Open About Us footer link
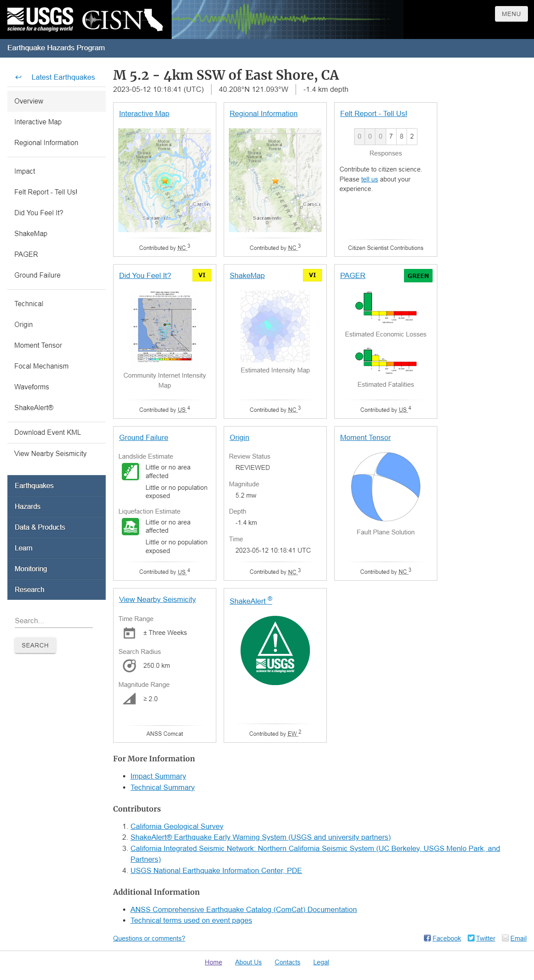 pyautogui.click(x=248, y=962)
